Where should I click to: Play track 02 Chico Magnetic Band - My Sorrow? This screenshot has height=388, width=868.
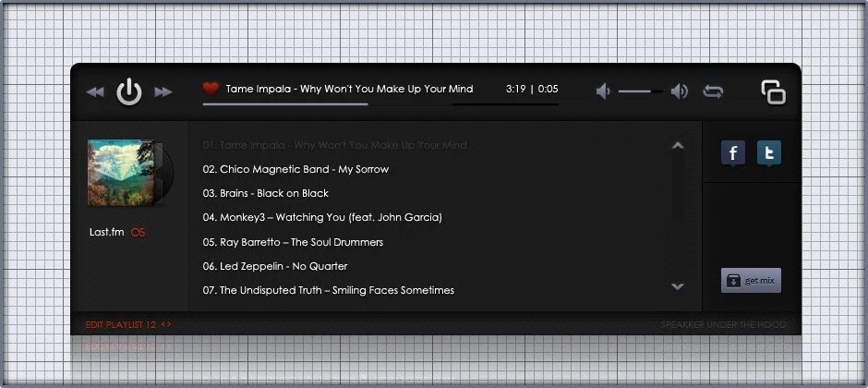tap(295, 169)
